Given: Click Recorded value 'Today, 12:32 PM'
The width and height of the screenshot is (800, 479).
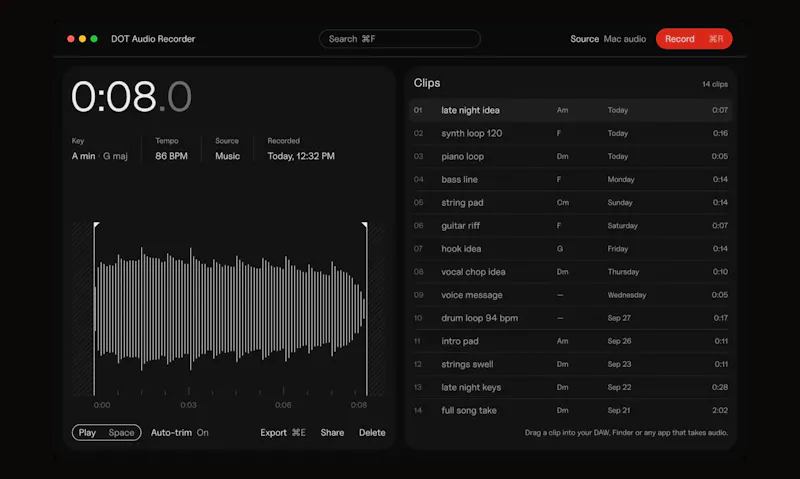Looking at the screenshot, I should pos(301,156).
